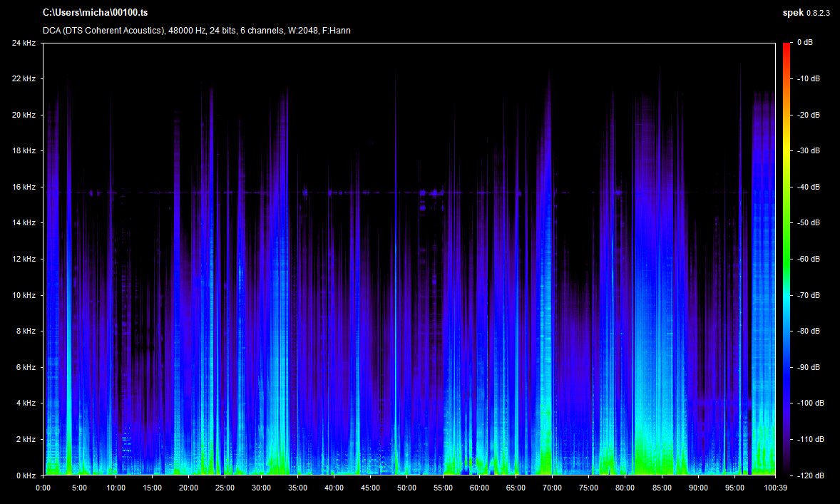Screen dimensions: 840x504
Task: Select the 50:00 time axis marker
Action: (406, 488)
